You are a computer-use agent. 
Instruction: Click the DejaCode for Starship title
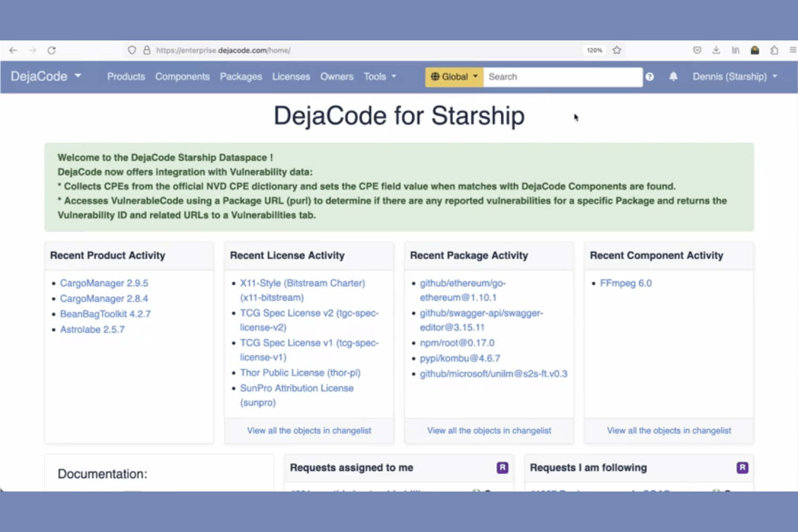point(399,116)
